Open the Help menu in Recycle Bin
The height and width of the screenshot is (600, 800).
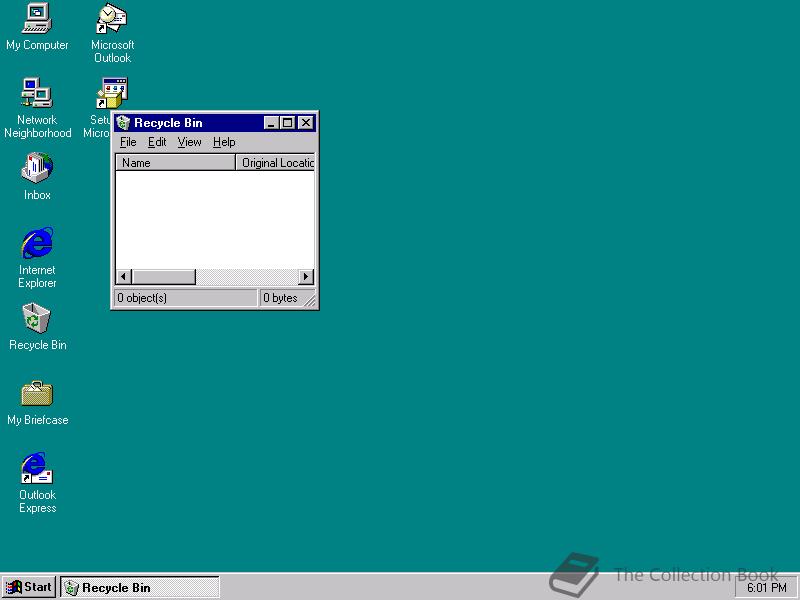[224, 142]
